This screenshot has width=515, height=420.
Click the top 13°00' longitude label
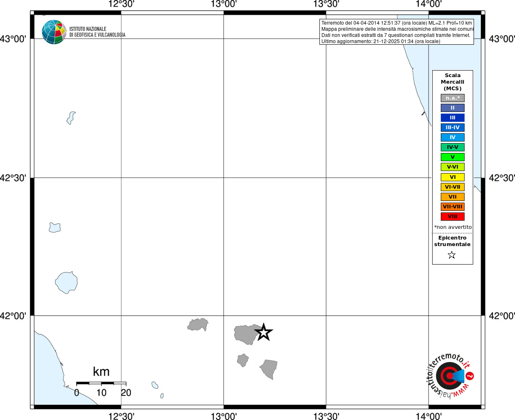(x=223, y=4)
